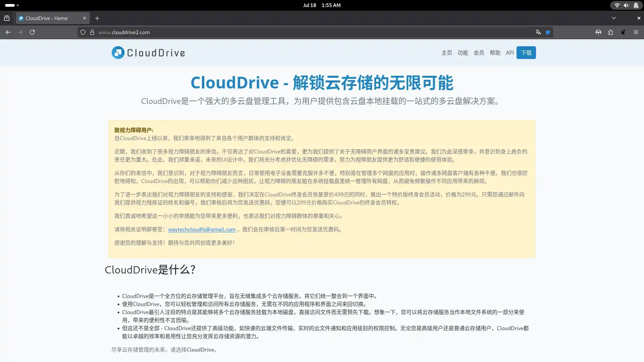The width and height of the screenshot is (644, 362).
Task: Open the 帮助 navigation item
Action: point(495,53)
